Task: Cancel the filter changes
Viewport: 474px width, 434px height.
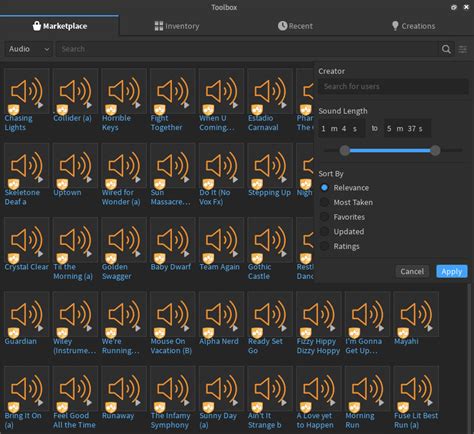Action: [412, 271]
